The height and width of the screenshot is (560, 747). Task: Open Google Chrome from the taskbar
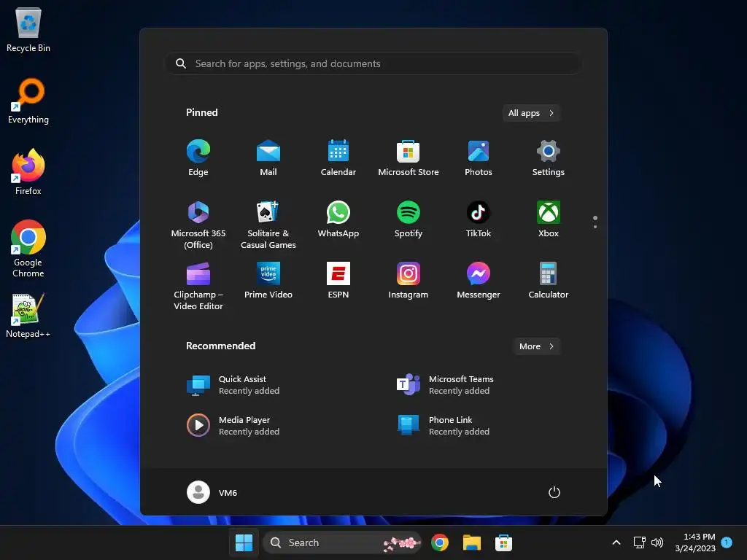click(440, 542)
